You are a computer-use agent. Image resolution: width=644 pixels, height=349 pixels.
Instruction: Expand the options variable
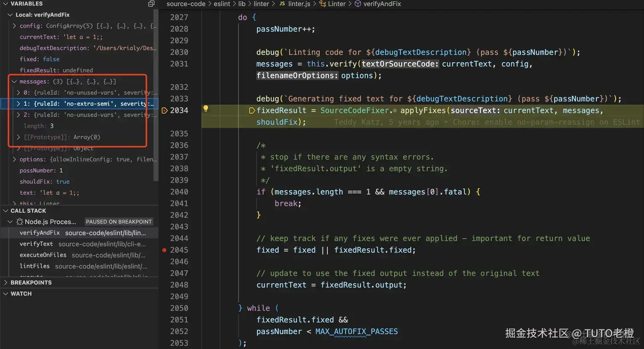[14, 160]
